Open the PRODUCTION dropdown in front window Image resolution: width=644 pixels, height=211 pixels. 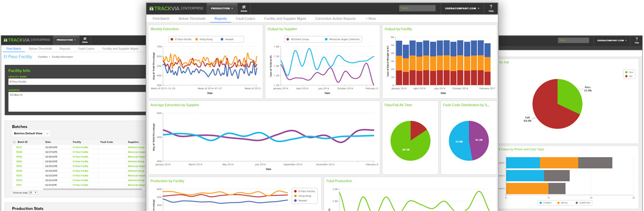pos(222,8)
